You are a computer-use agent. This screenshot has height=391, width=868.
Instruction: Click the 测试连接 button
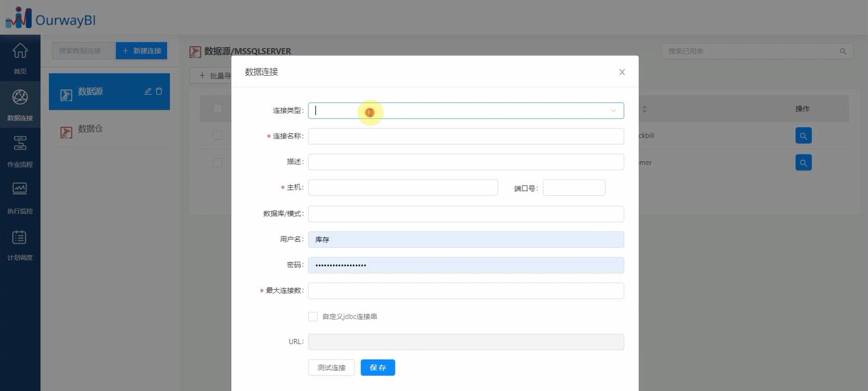pos(331,368)
